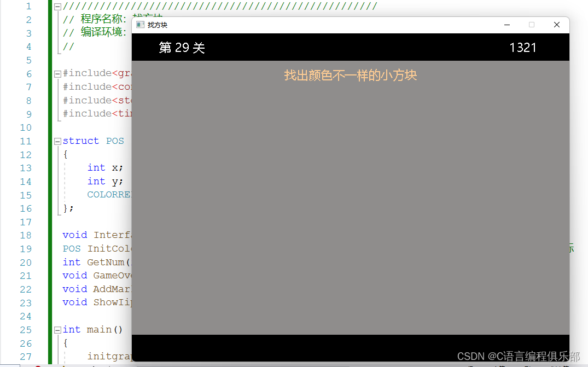
Task: Click 'int main()' on line 25
Action: point(92,329)
